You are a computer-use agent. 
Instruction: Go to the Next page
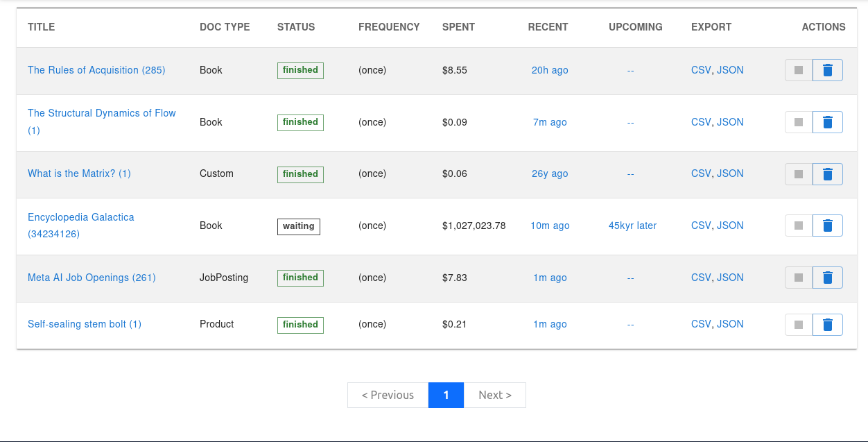pos(494,395)
